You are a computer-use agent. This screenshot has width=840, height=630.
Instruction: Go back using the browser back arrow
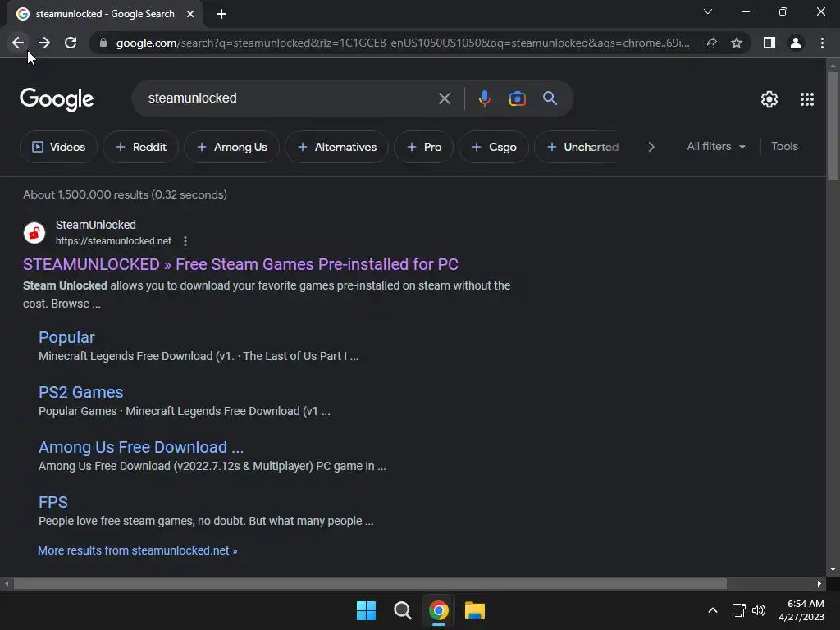(18, 43)
